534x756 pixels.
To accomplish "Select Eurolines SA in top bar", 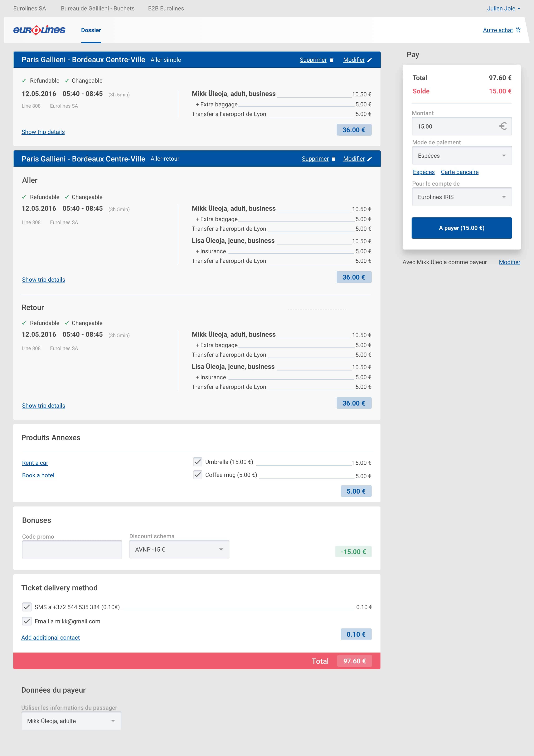I will coord(30,9).
